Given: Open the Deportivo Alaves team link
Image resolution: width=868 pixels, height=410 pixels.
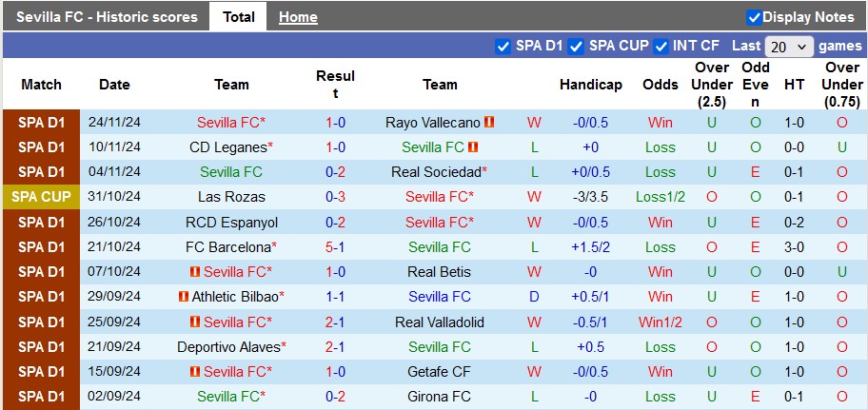Looking at the screenshot, I should point(228,347).
